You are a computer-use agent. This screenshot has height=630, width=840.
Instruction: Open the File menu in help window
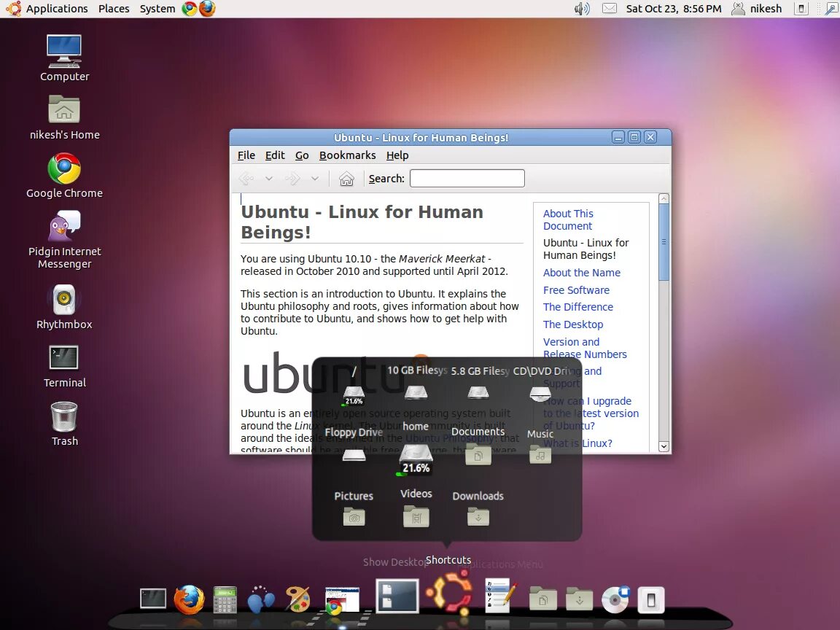pyautogui.click(x=246, y=155)
